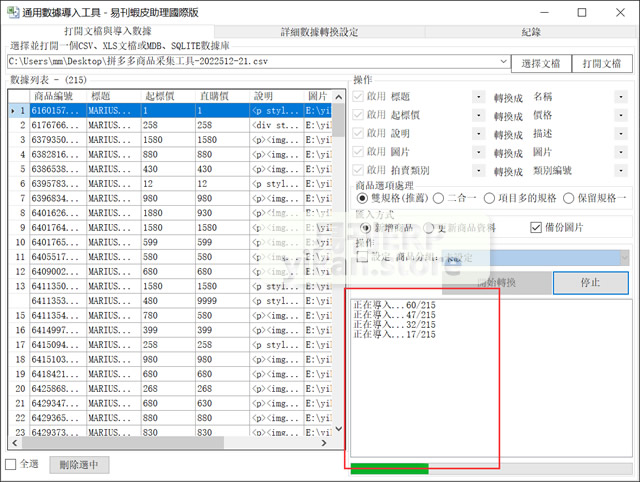Image resolution: width=640 pixels, height=482 pixels.
Task: Maximize the import tool window
Action: [581, 12]
